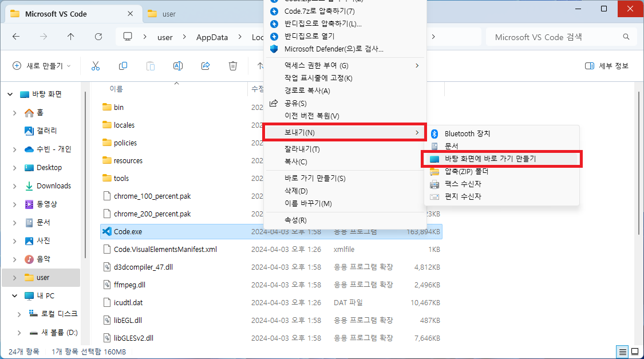Expand the 홈 tree node
644x359 pixels.
[15, 113]
